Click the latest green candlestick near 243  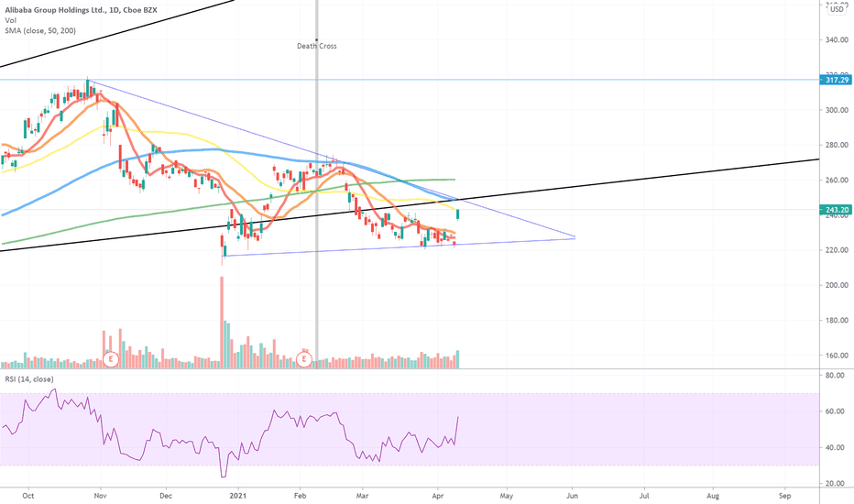[x=457, y=214]
